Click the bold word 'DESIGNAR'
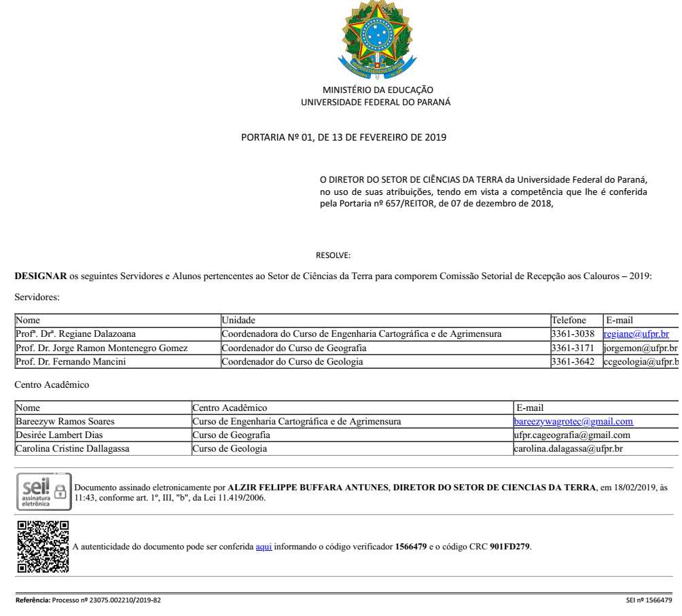This screenshot has height=616, width=682. pyautogui.click(x=41, y=276)
